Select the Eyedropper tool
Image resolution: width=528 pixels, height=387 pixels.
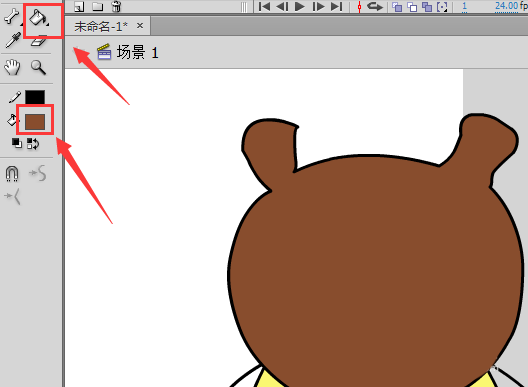pos(13,40)
